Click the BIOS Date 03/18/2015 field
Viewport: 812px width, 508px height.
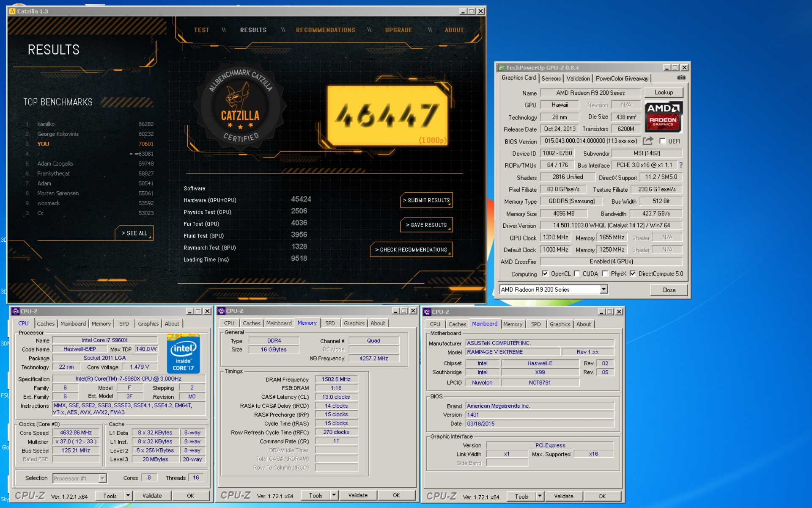(540, 423)
